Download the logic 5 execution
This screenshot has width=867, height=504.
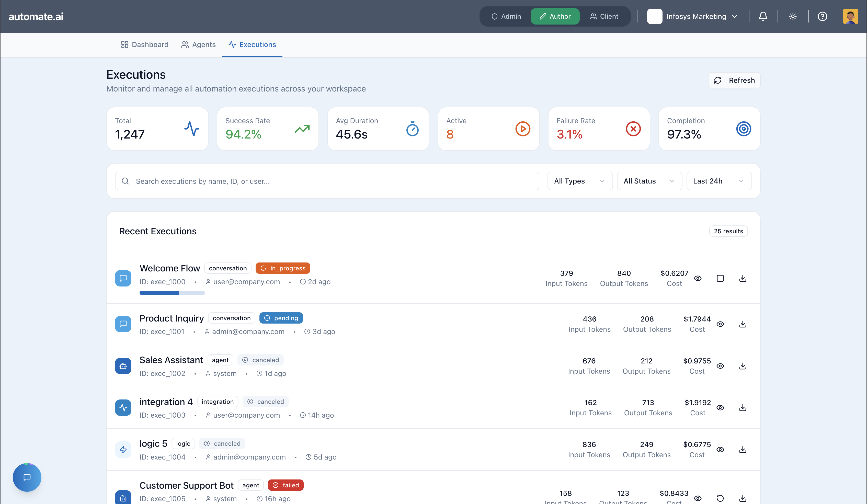click(743, 449)
